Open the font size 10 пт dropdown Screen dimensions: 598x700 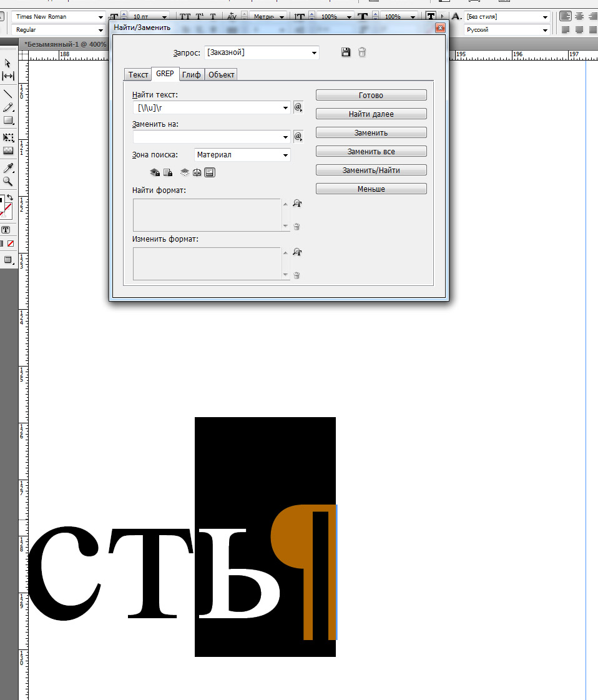(165, 17)
